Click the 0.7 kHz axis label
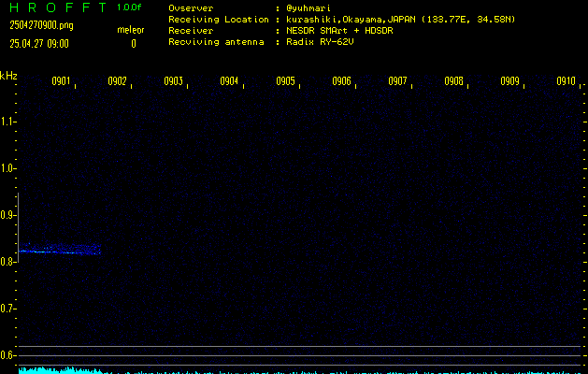 tap(7, 309)
